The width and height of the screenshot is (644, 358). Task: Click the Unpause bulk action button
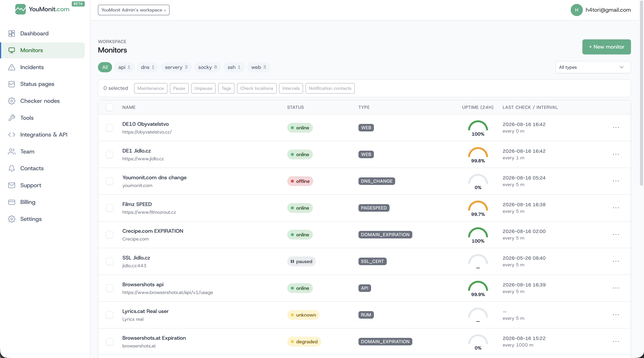pos(203,88)
